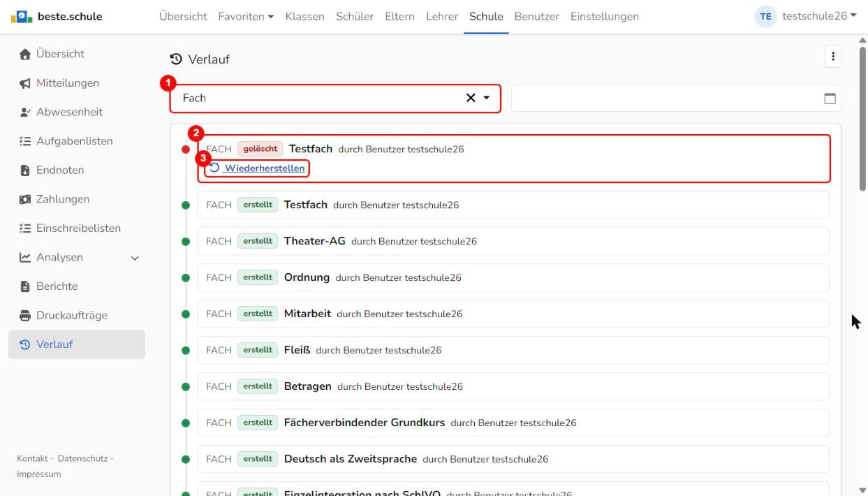Click the Zahlungen money icon
Viewport: 868px width, 496px height.
point(24,199)
